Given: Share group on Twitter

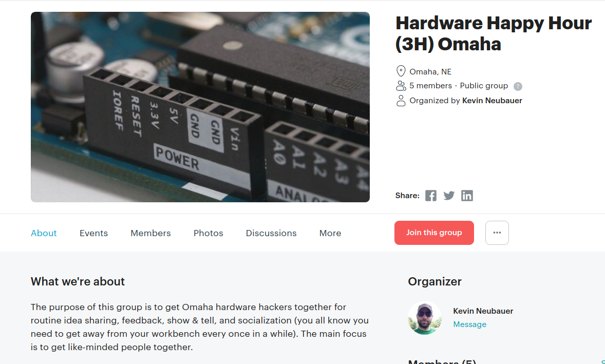Looking at the screenshot, I should click(x=449, y=196).
